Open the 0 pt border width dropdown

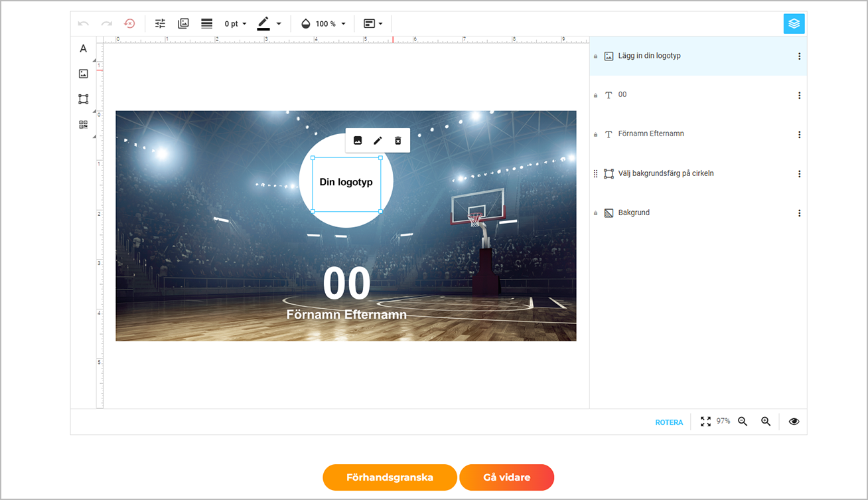pyautogui.click(x=236, y=24)
